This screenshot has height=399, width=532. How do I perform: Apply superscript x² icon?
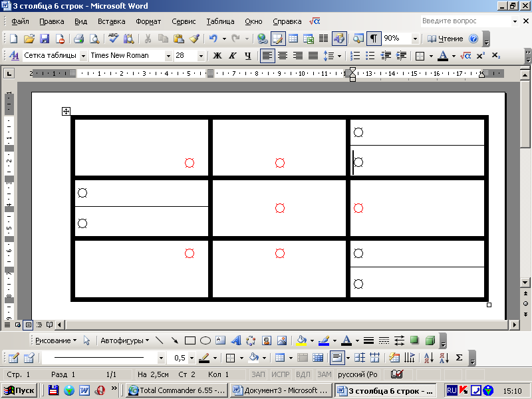pyautogui.click(x=480, y=56)
